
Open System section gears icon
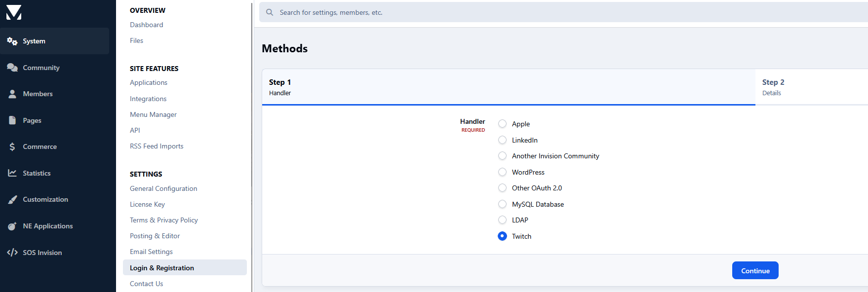(12, 41)
